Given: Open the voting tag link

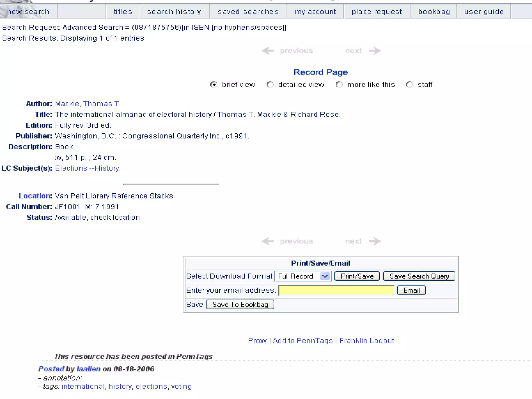Looking at the screenshot, I should point(181,387).
